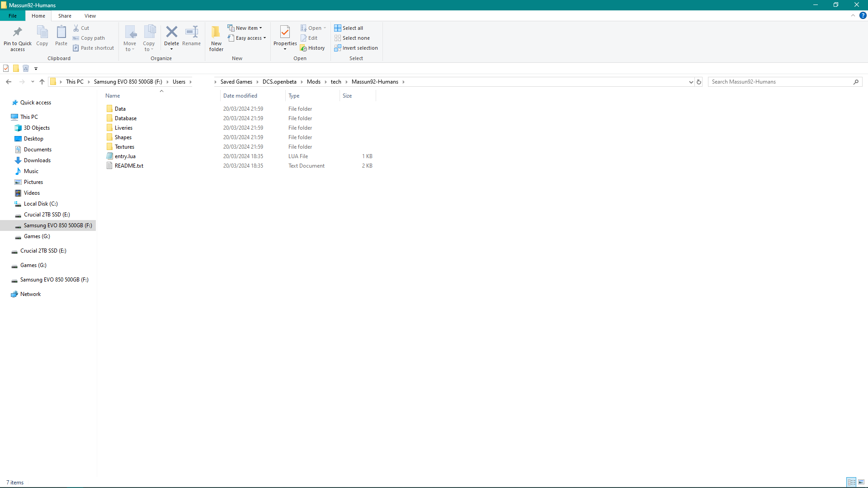
Task: Switch to Large icons view
Action: pos(861,482)
